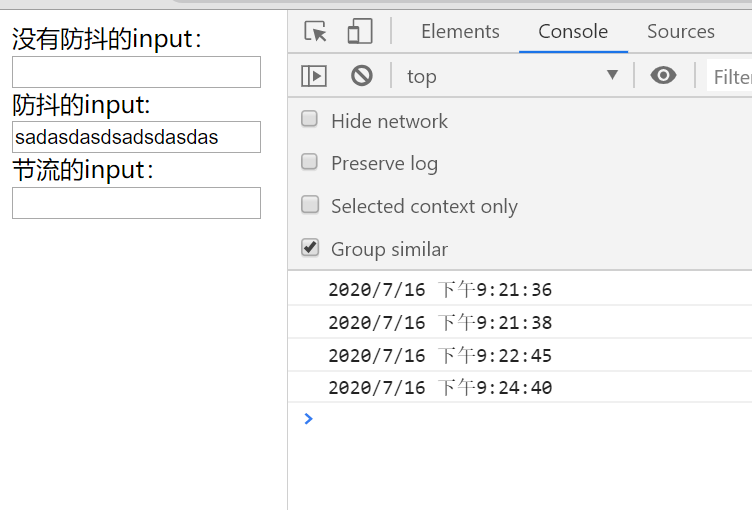Open the Elements tab

(460, 32)
